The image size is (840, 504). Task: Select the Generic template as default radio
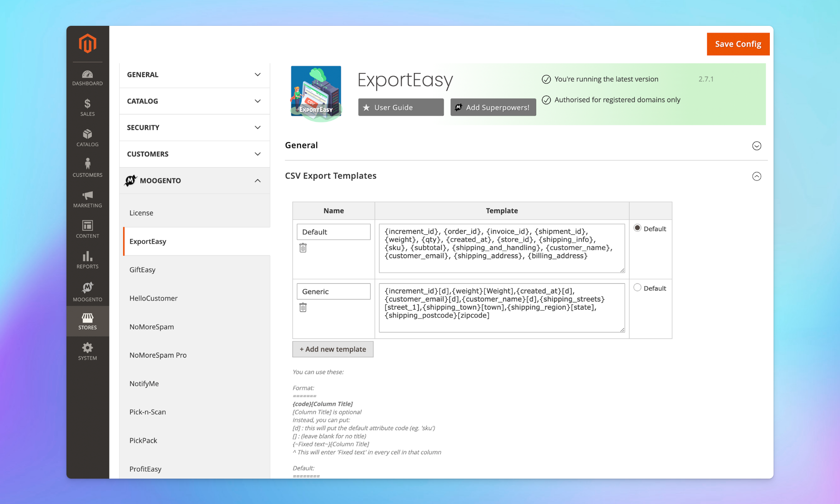pyautogui.click(x=637, y=288)
